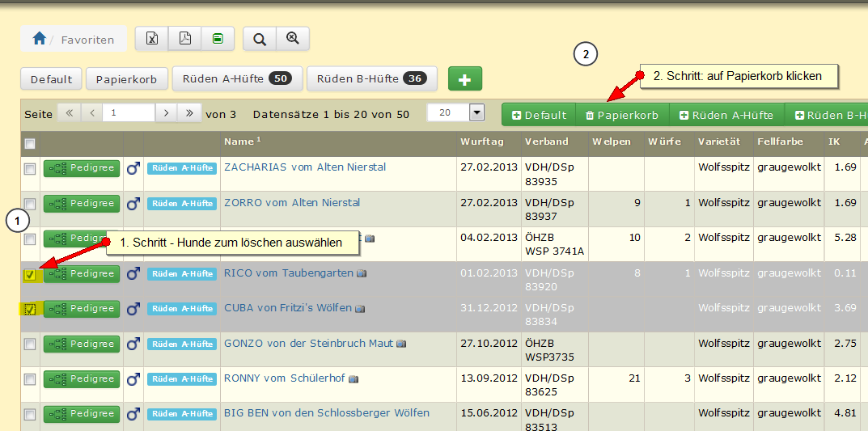Reset search with crossed magnifier icon
The width and height of the screenshot is (868, 431).
(x=293, y=39)
